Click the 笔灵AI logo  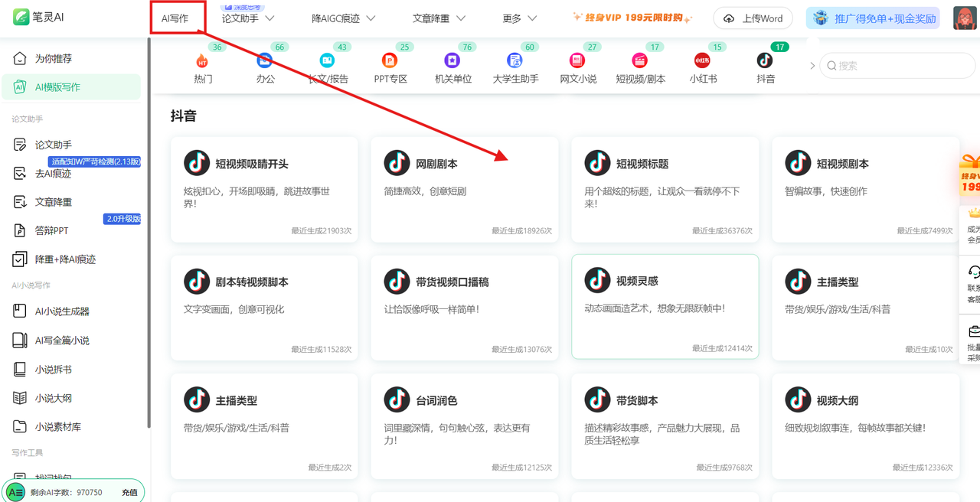pos(38,17)
